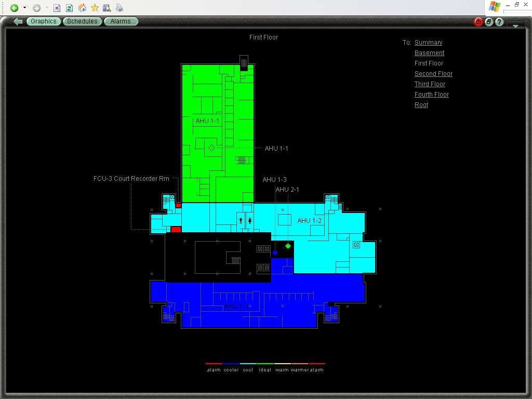This screenshot has height=399, width=532.
Task: Click the red alarm bell icon
Action: (478, 22)
